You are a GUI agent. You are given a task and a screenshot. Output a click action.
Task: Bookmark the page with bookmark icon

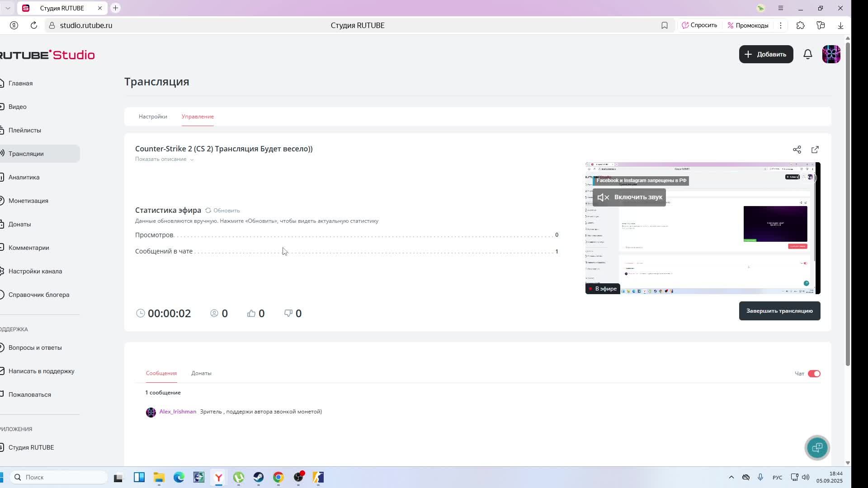pos(664,25)
